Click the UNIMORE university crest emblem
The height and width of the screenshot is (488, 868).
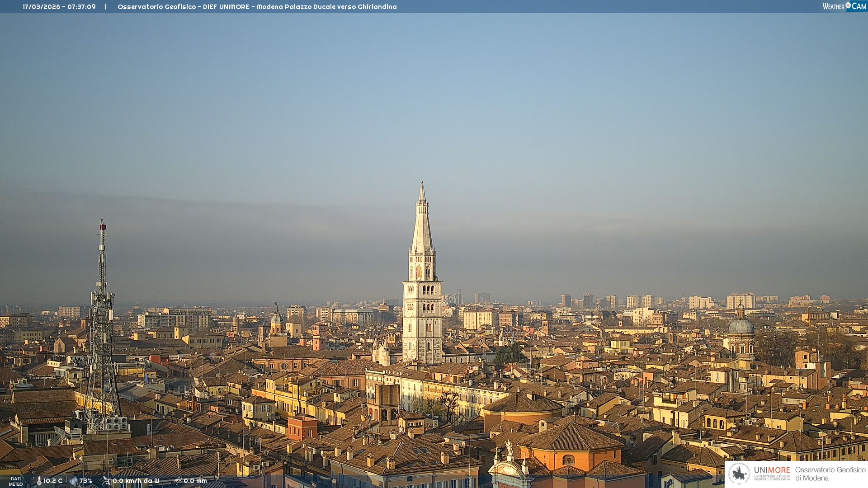coord(739,474)
